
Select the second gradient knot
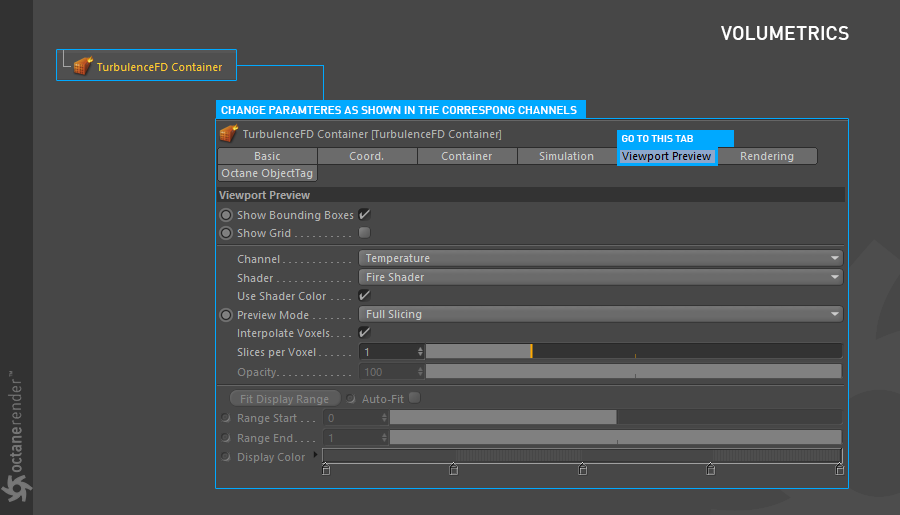click(453, 469)
